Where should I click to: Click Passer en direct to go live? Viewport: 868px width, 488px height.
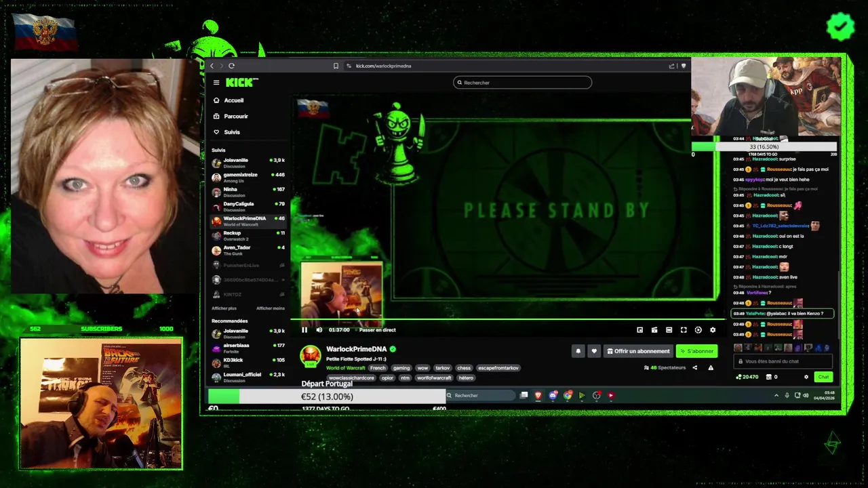(377, 330)
